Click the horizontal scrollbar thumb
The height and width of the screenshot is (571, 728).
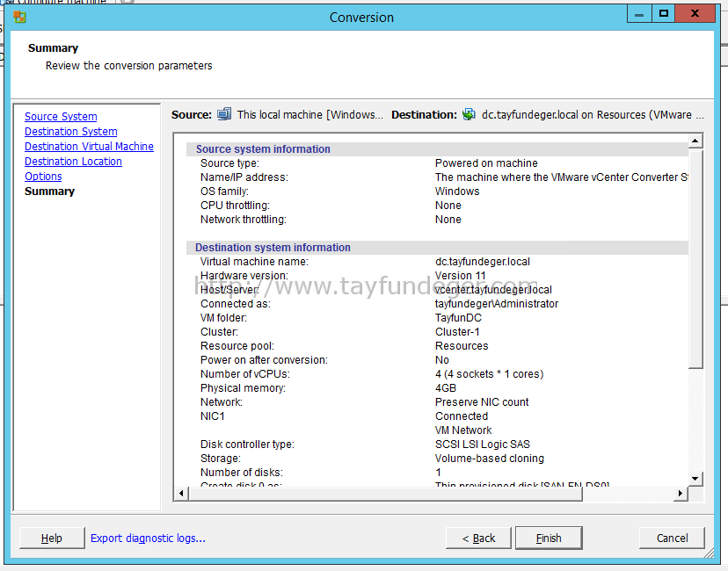point(385,494)
